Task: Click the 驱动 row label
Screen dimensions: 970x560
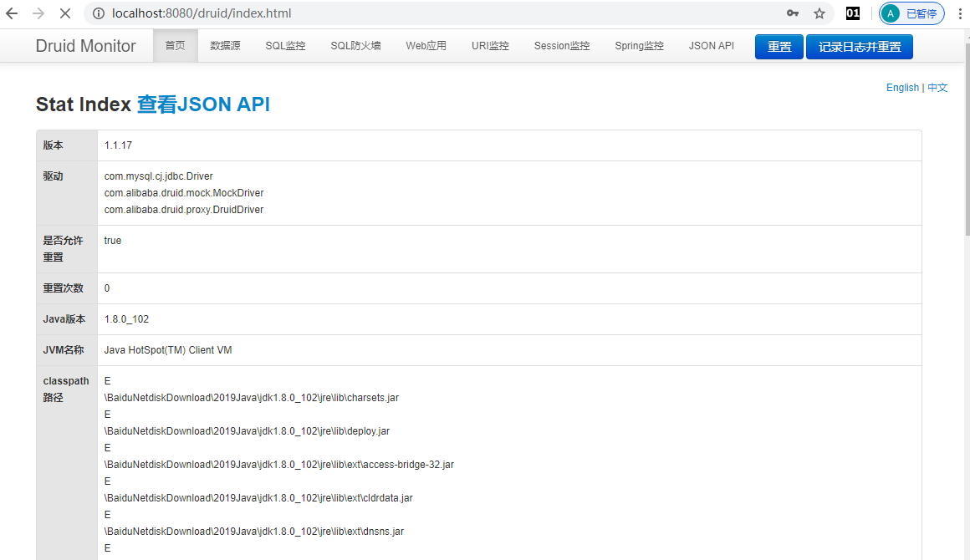Action: (x=53, y=176)
